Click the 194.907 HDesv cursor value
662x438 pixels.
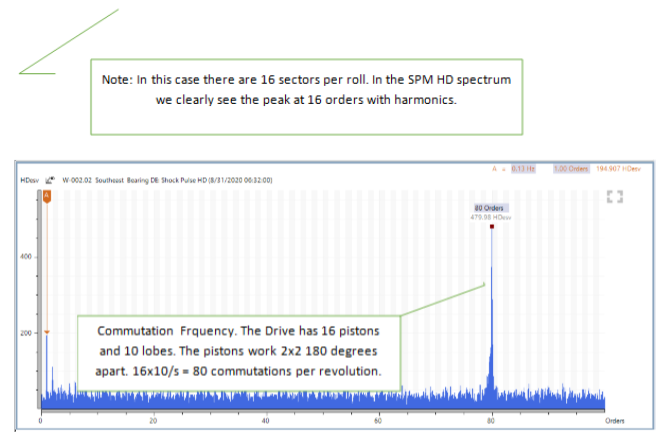click(x=616, y=170)
